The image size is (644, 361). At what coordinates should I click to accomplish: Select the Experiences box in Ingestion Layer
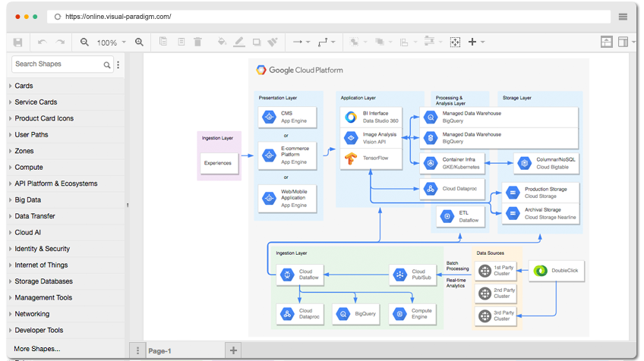coord(219,163)
